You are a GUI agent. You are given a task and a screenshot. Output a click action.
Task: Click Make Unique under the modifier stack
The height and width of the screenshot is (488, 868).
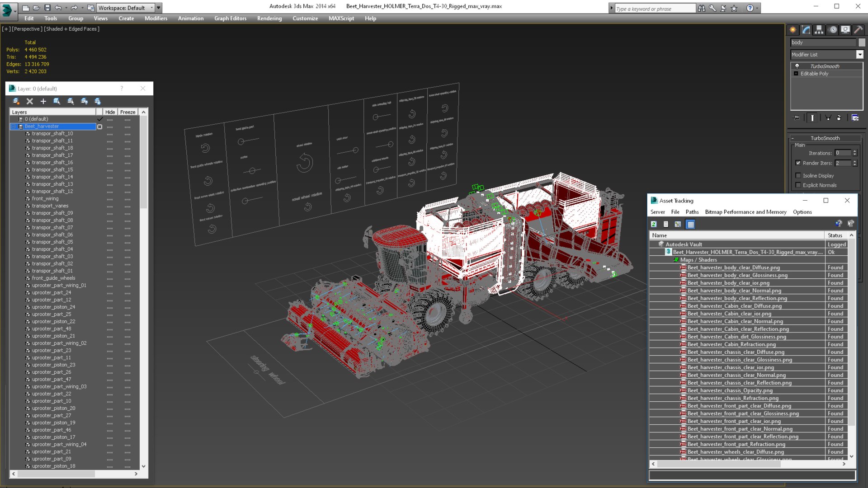828,118
